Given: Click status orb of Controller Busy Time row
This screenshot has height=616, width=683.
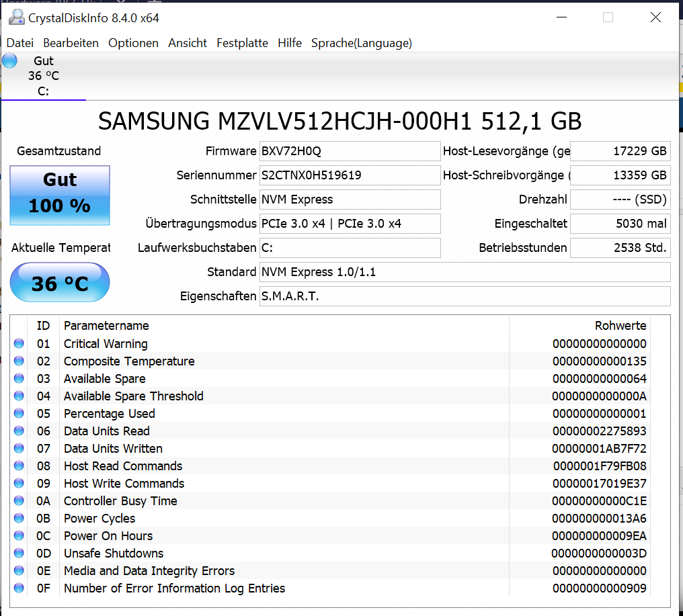Looking at the screenshot, I should [19, 500].
